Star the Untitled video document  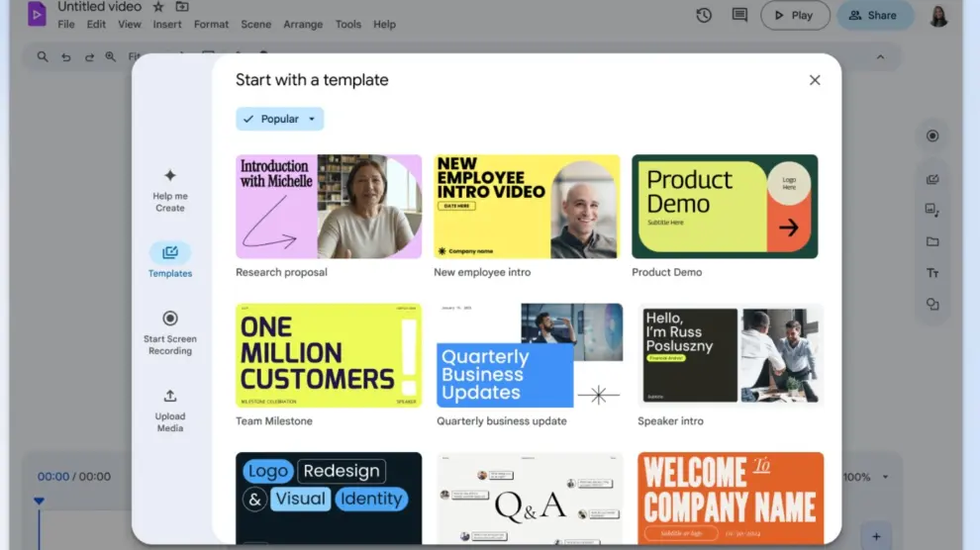tap(158, 7)
